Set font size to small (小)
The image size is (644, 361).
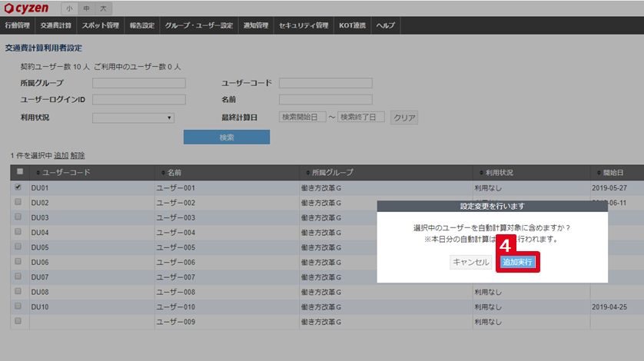tap(69, 8)
